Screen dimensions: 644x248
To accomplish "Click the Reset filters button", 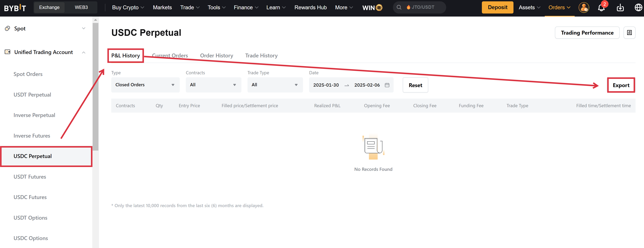I will (415, 85).
